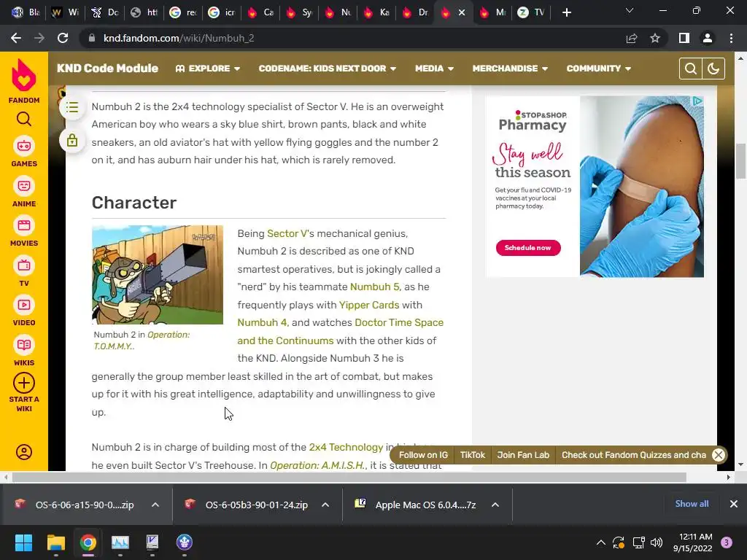Click the Fandom flame logo
Viewport: 747px width, 560px height.
pos(24,75)
